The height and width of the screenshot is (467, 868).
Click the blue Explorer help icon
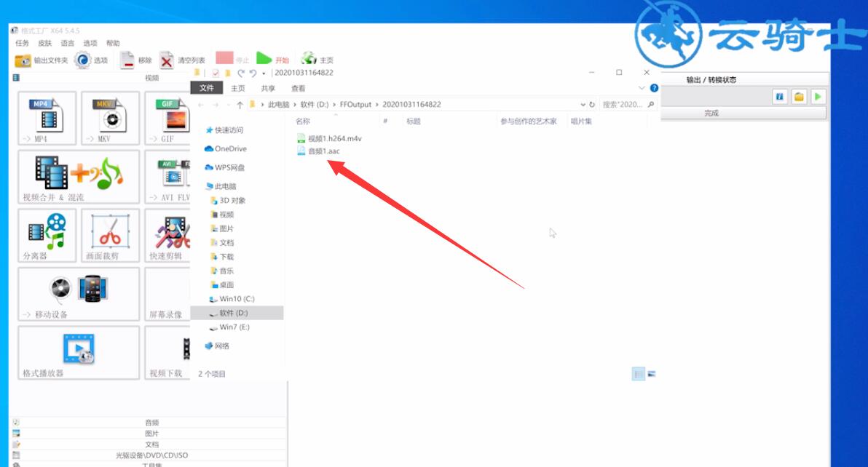click(654, 88)
